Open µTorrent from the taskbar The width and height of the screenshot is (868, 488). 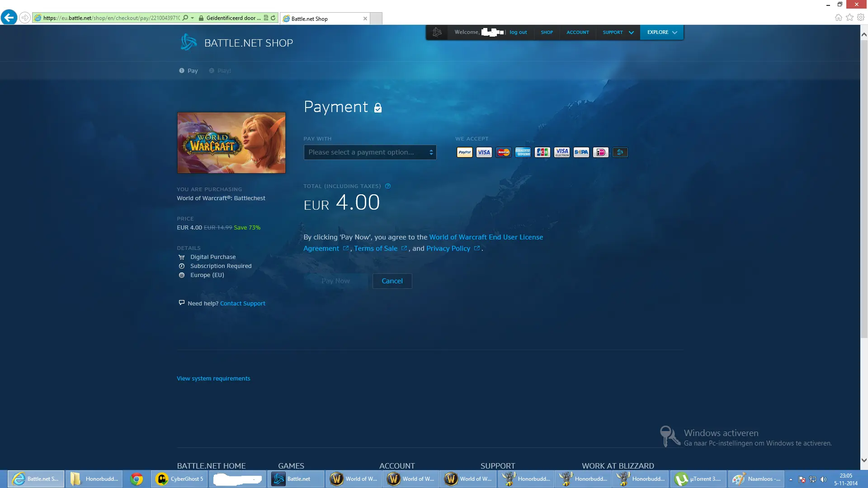(x=698, y=479)
